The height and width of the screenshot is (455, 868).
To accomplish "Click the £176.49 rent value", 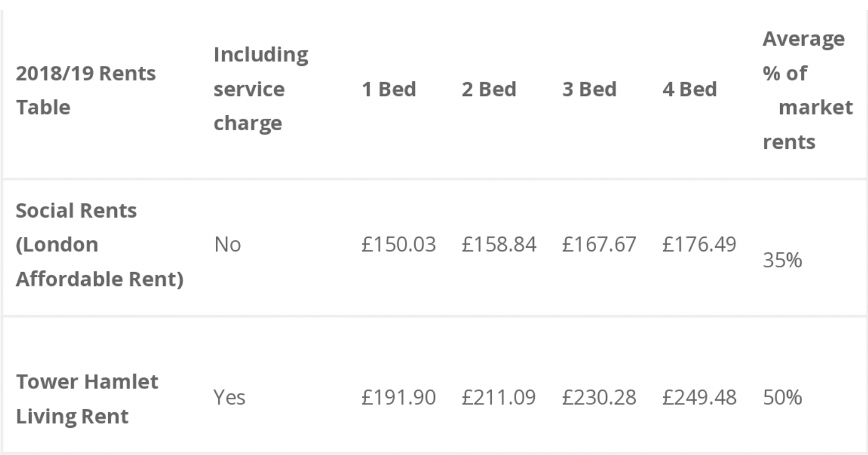I will point(699,245).
